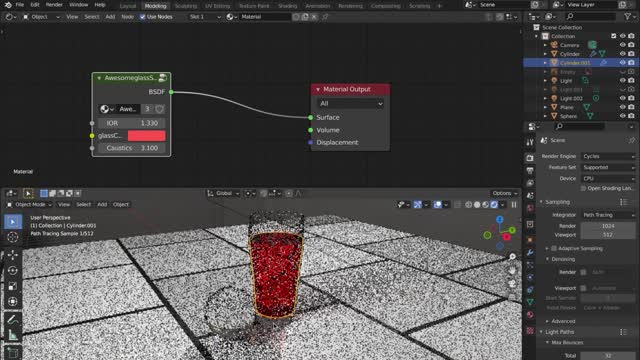Open the viewport Object menu
Image resolution: width=640 pixels, height=360 pixels.
[121, 204]
